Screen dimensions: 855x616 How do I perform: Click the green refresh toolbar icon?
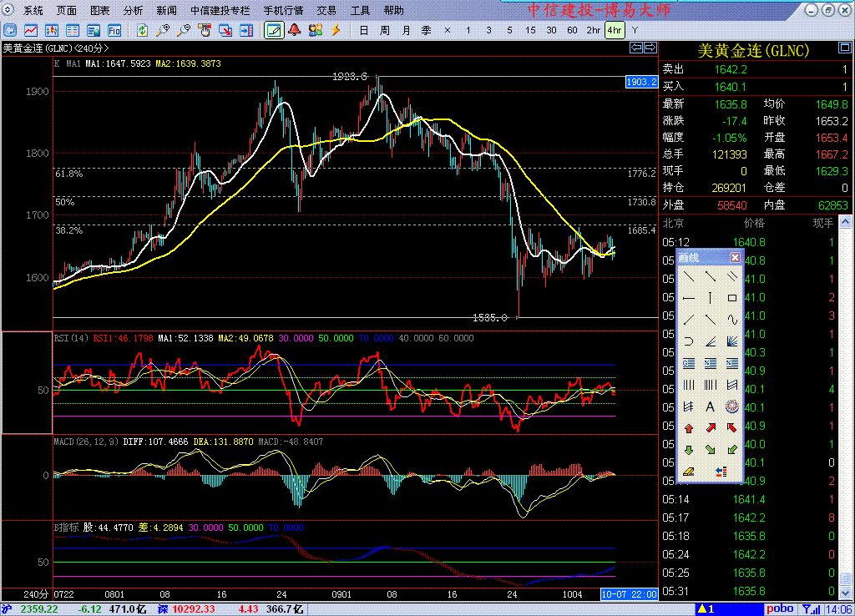point(143,30)
